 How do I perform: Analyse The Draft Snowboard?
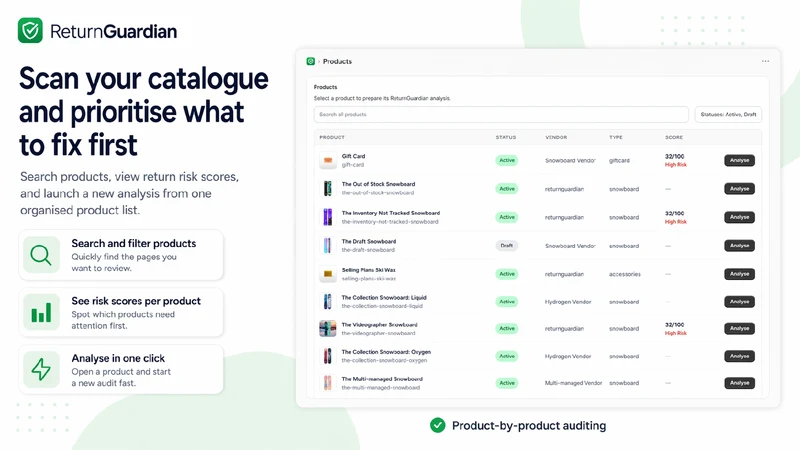[x=739, y=245]
